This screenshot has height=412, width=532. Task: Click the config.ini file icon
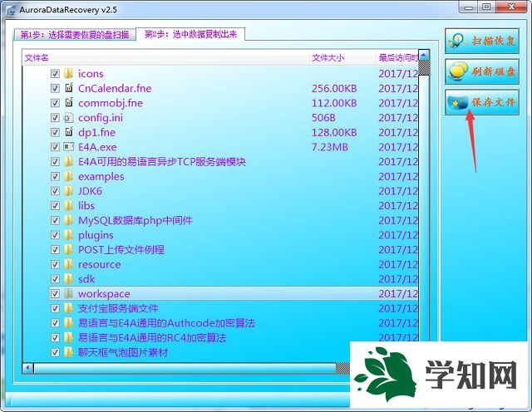click(x=68, y=118)
